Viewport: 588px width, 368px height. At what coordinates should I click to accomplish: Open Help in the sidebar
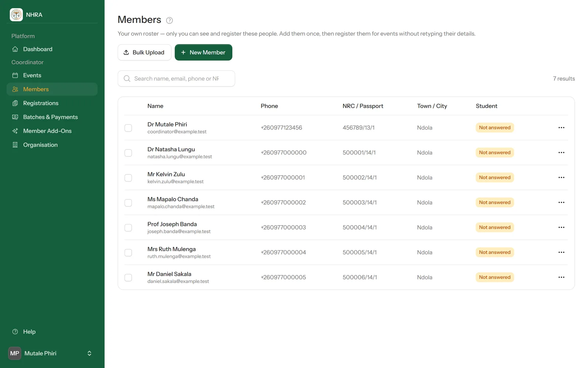tap(52, 332)
